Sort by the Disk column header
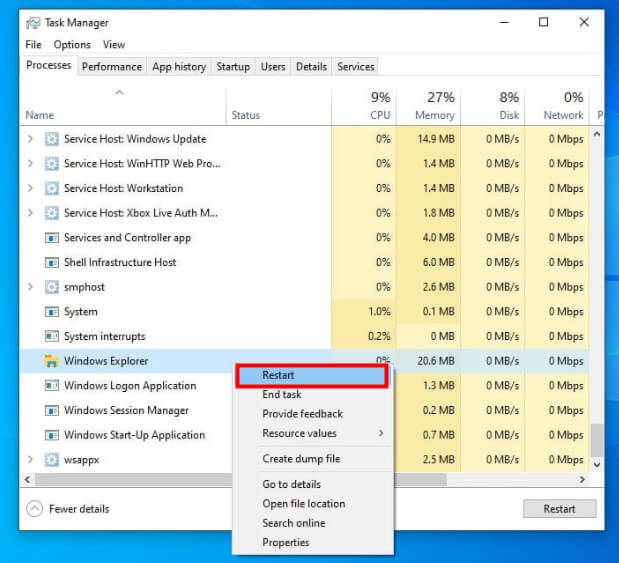619x563 pixels. (x=493, y=107)
